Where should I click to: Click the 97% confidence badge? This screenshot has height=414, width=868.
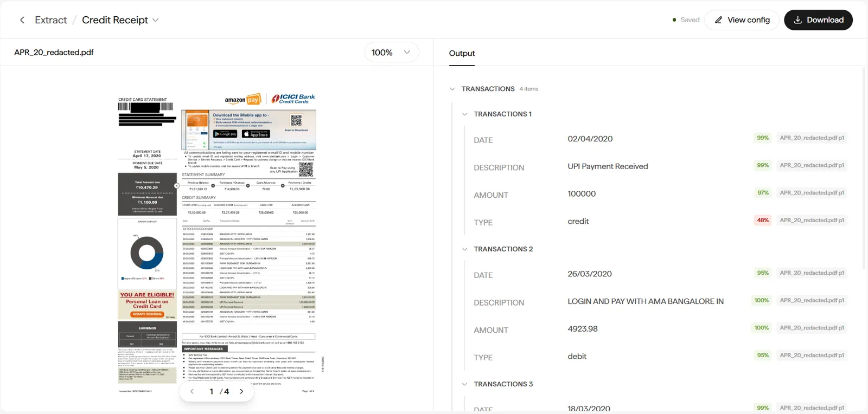[763, 192]
